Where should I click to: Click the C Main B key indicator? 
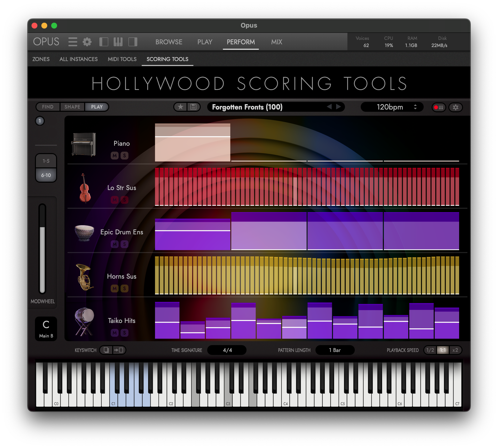[x=46, y=329]
